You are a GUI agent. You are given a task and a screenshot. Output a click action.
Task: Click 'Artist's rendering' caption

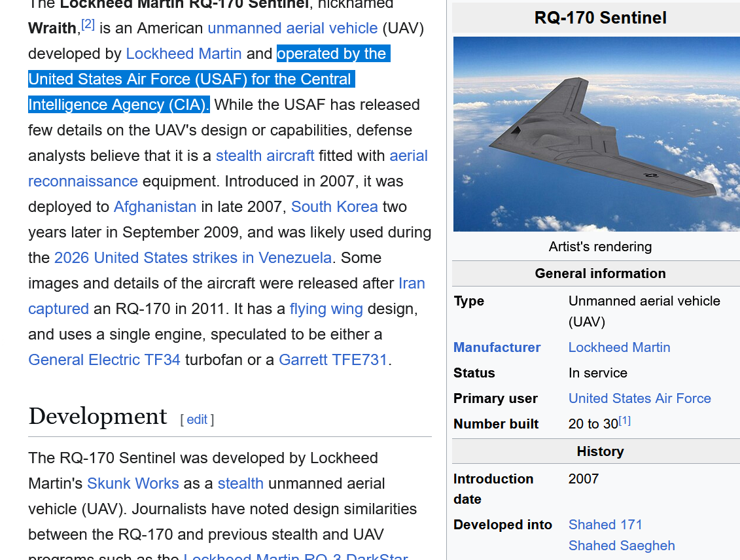[600, 246]
